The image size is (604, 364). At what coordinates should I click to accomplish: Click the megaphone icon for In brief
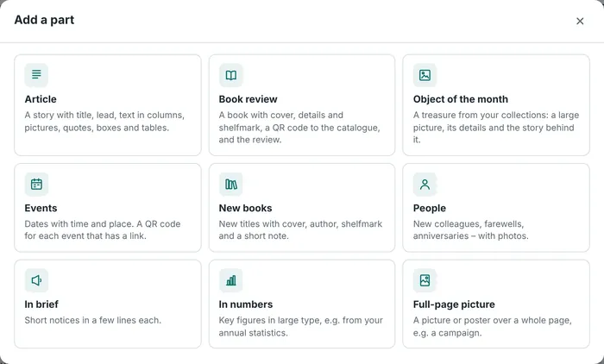pyautogui.click(x=36, y=280)
